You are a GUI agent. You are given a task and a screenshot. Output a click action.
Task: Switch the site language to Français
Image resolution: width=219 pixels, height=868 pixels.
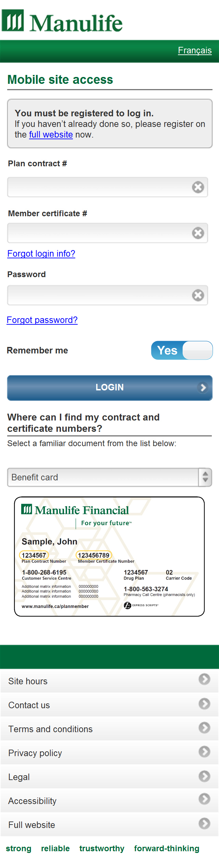coord(195,50)
